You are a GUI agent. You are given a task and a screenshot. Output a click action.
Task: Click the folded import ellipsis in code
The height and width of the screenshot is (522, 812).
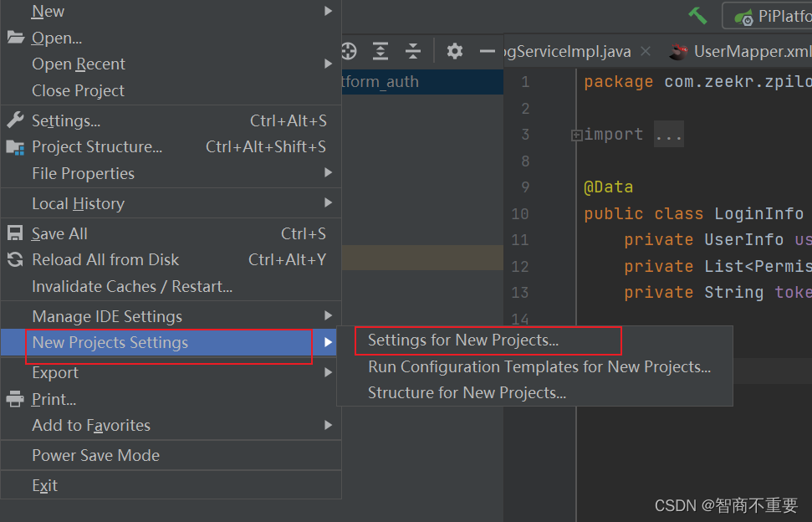[x=668, y=135]
